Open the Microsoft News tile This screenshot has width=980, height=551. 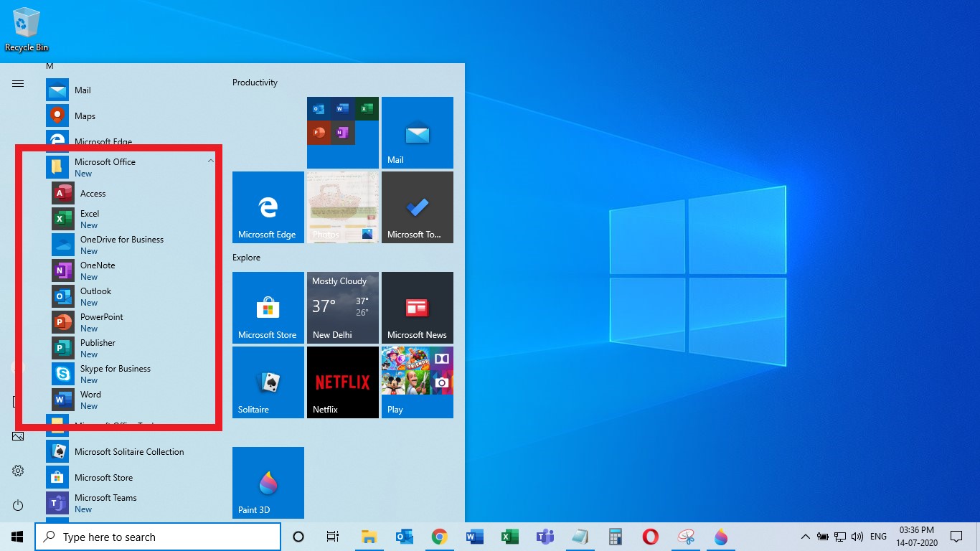[418, 308]
